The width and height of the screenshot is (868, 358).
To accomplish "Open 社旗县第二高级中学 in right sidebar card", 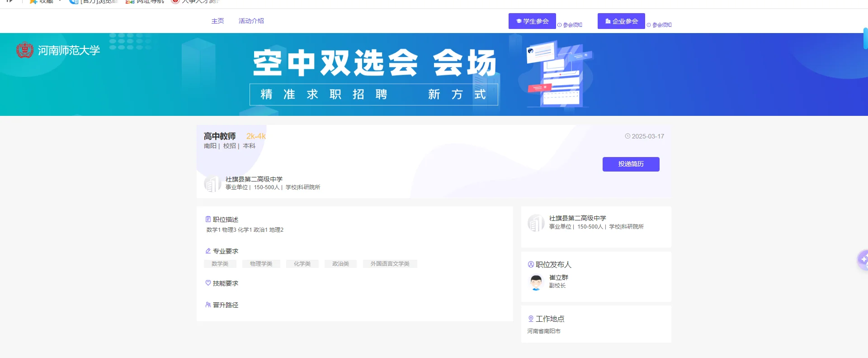I will click(x=578, y=218).
